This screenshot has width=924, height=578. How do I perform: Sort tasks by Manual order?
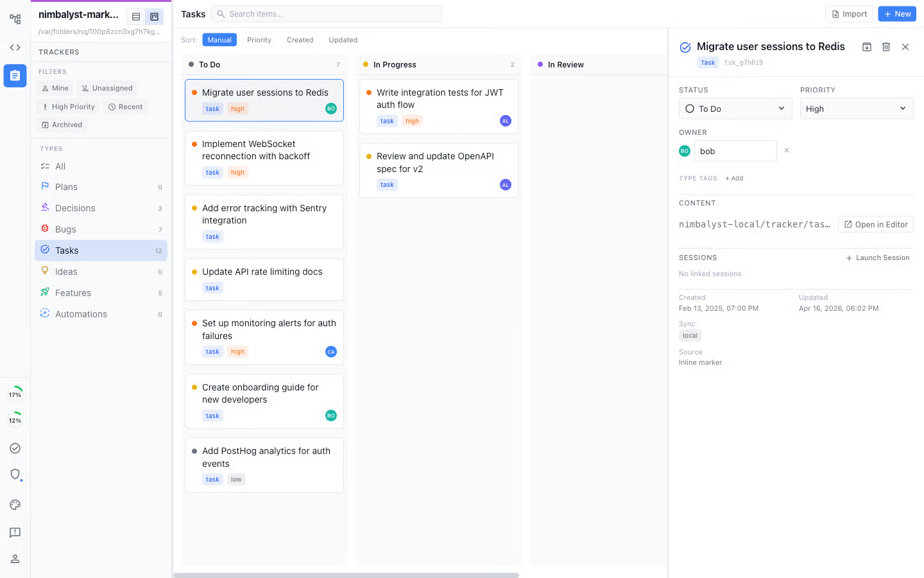point(219,40)
